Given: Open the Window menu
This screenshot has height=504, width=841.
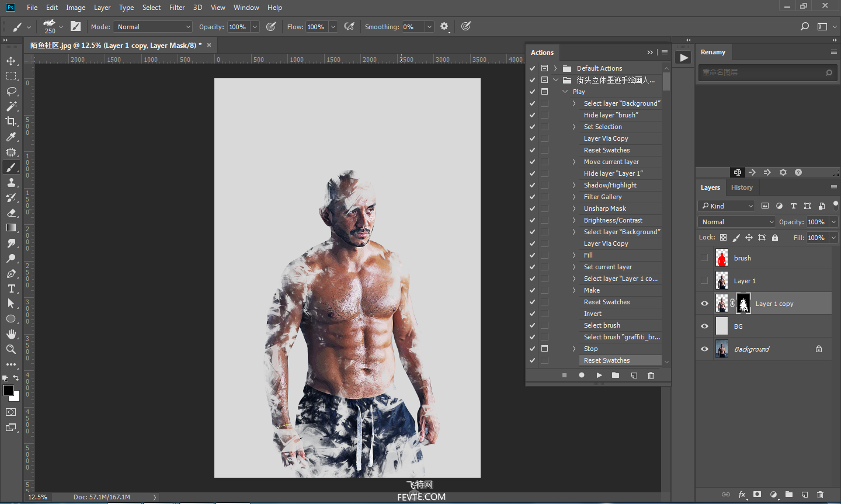Looking at the screenshot, I should coord(246,8).
